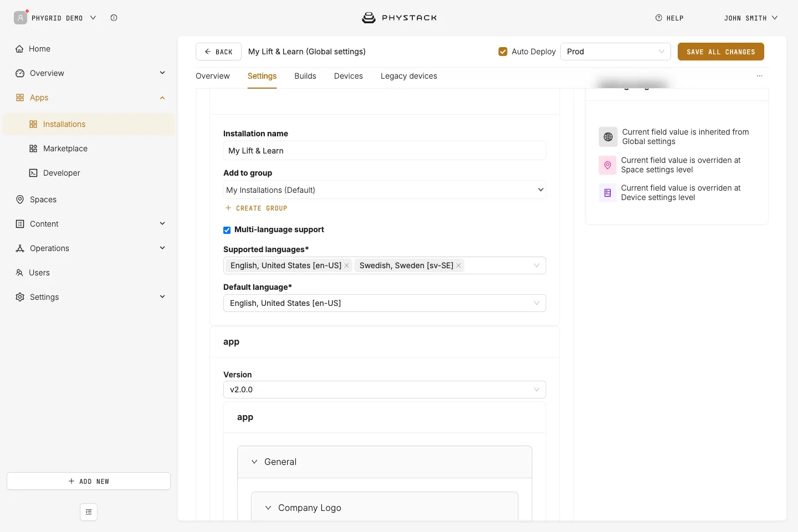Viewport: 798px width, 532px height.
Task: Click the Users icon in sidebar
Action: pyautogui.click(x=20, y=273)
